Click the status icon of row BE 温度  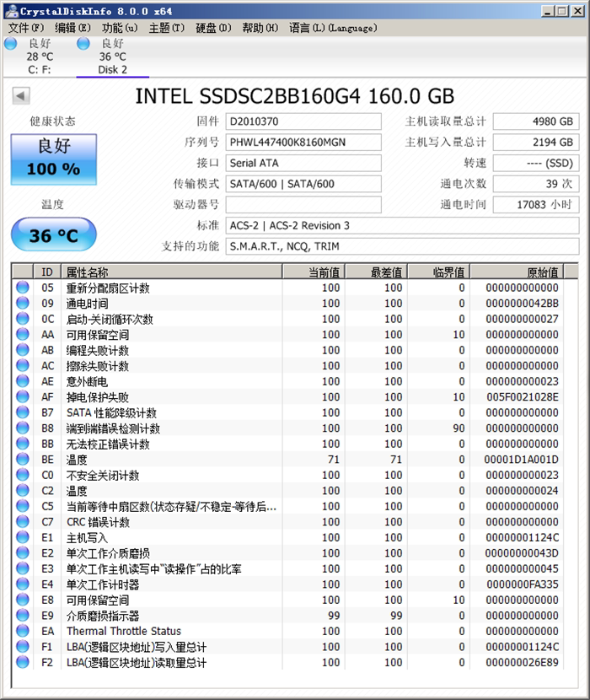(x=23, y=459)
